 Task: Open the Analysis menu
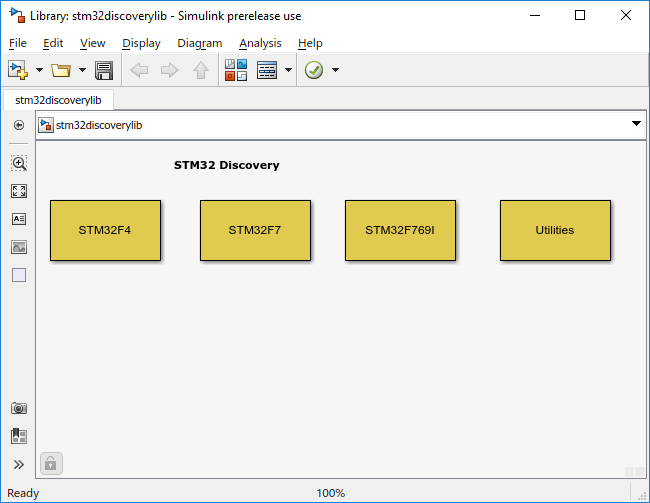point(260,43)
